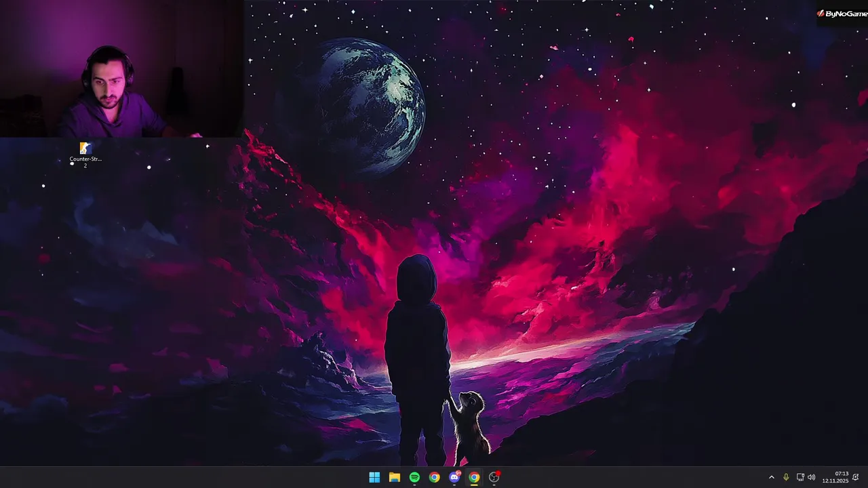868x488 pixels.
Task: Switch to the active Chrome window beside OBS
Action: tap(474, 477)
